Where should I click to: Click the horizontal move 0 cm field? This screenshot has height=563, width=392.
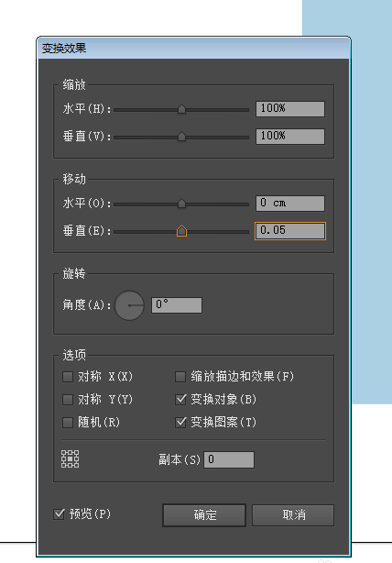pos(290,204)
